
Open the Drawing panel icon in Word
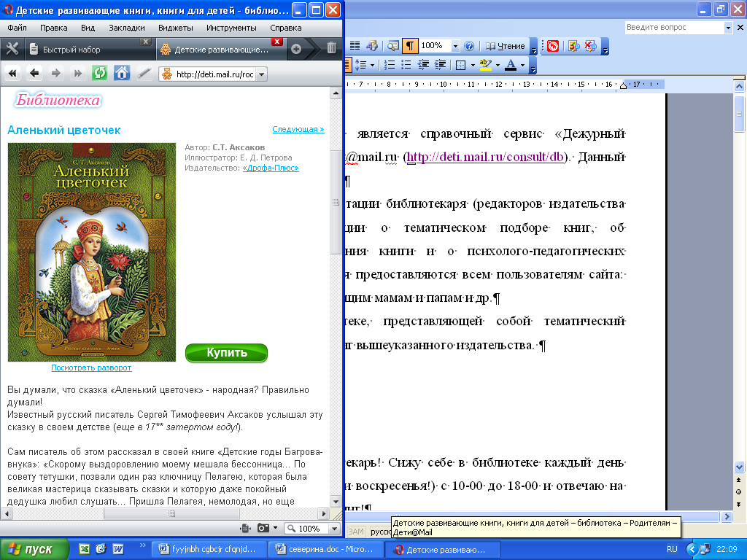[372, 46]
